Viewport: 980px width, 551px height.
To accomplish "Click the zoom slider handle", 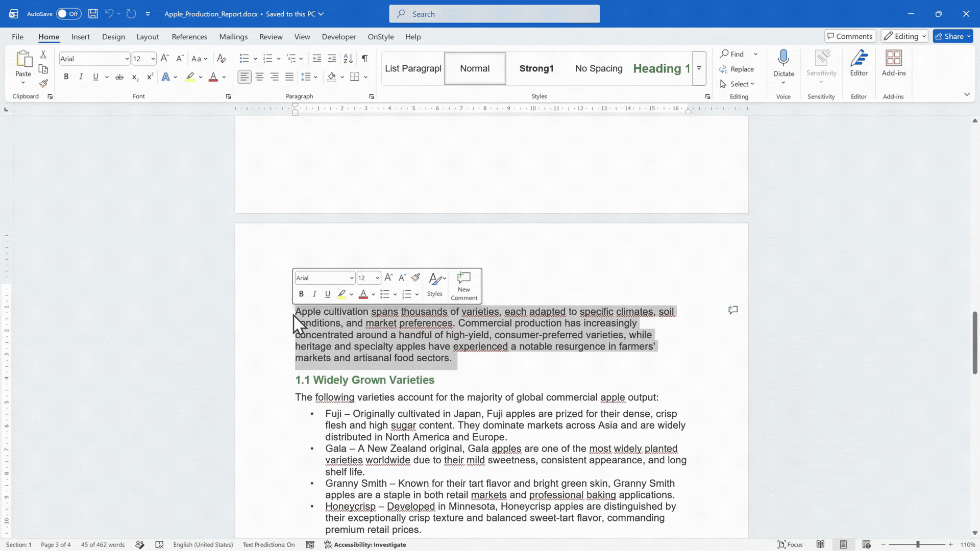I will click(x=918, y=544).
